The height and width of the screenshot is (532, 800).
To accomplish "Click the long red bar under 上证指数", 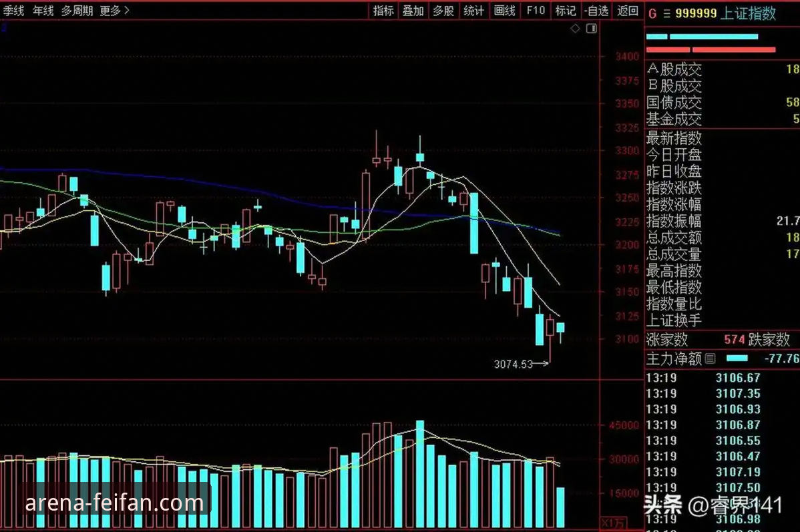I will [x=734, y=49].
